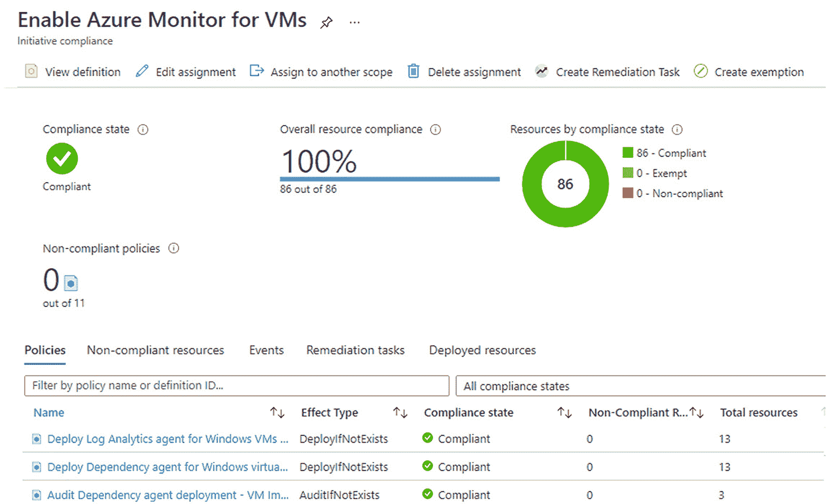The height and width of the screenshot is (504, 828).
Task: Focus the policy name filter field
Action: click(236, 386)
